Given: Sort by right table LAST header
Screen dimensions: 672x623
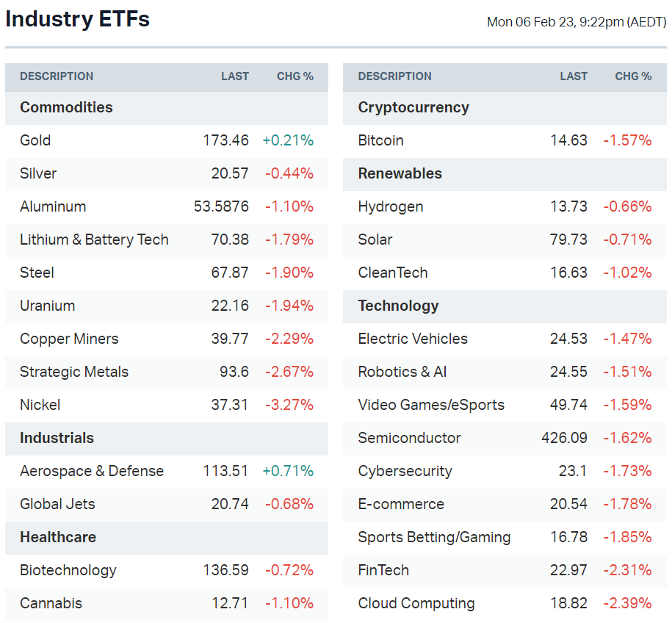Looking at the screenshot, I should click(573, 76).
